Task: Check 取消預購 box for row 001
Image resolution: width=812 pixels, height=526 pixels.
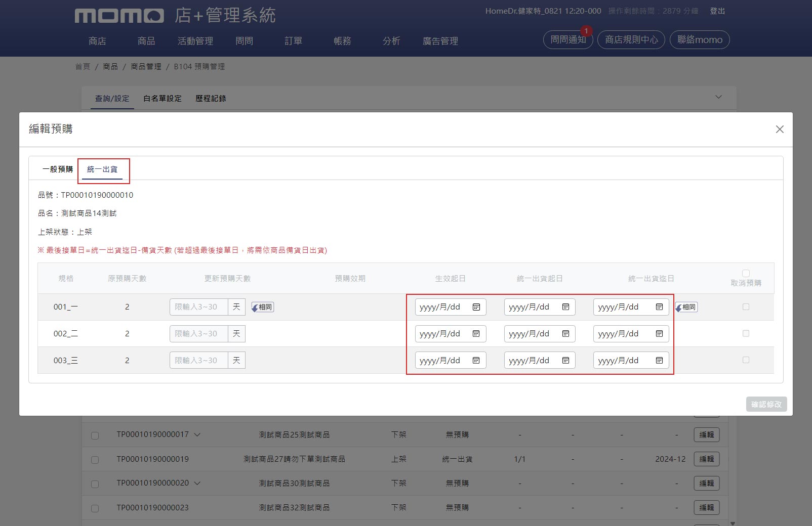Action: click(x=746, y=307)
